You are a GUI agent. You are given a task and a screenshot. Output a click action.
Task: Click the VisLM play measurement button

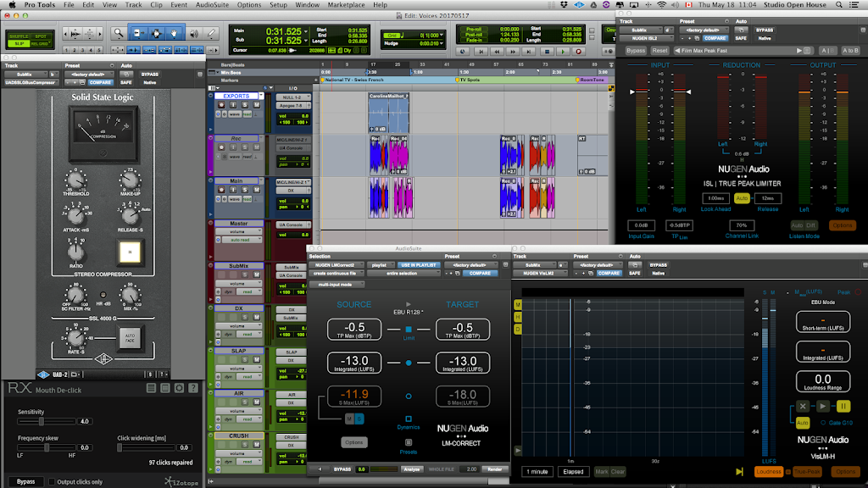(822, 407)
